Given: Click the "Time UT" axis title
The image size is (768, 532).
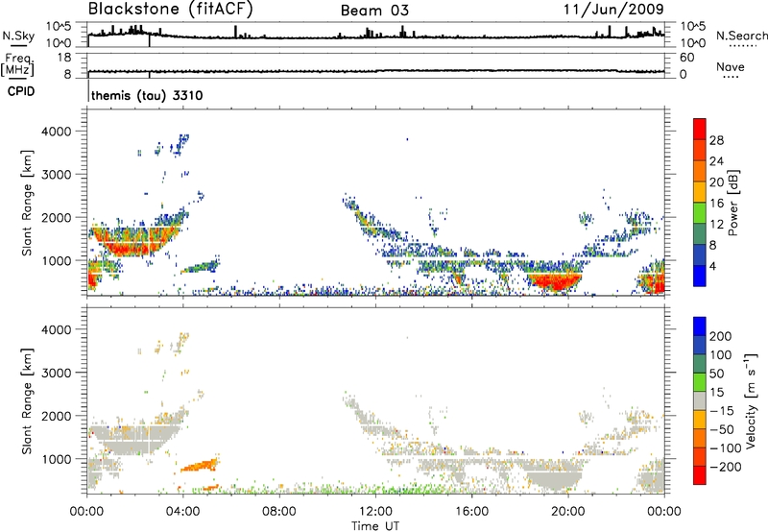Looking at the screenshot, I should (x=375, y=526).
